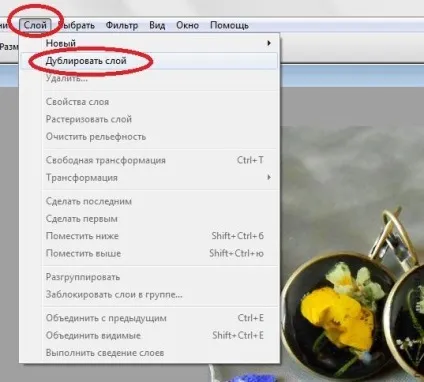Choose Дублировать слой menu entry
The image size is (424, 382).
[149, 61]
